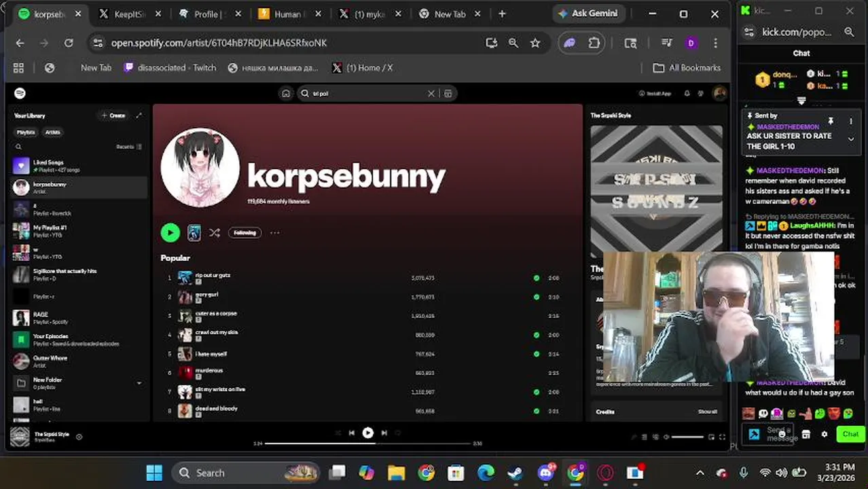Open the RAGE playlist in library

click(79, 318)
